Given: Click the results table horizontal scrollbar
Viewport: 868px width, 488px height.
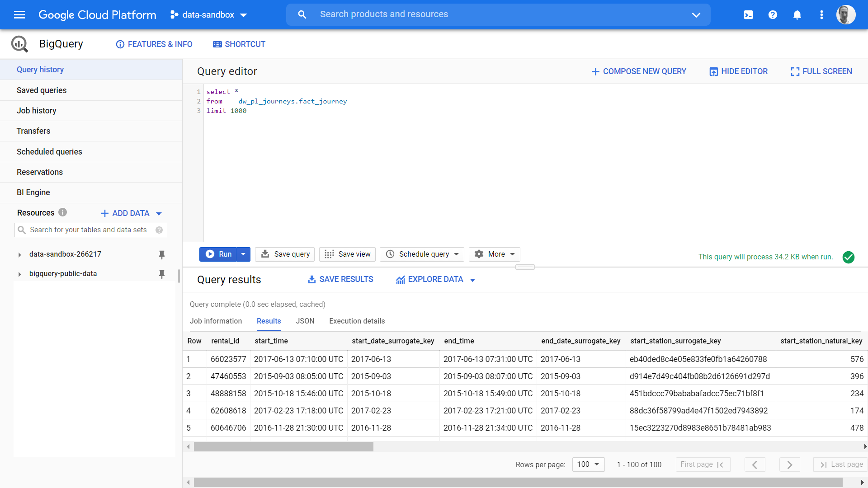Looking at the screenshot, I should [x=283, y=447].
